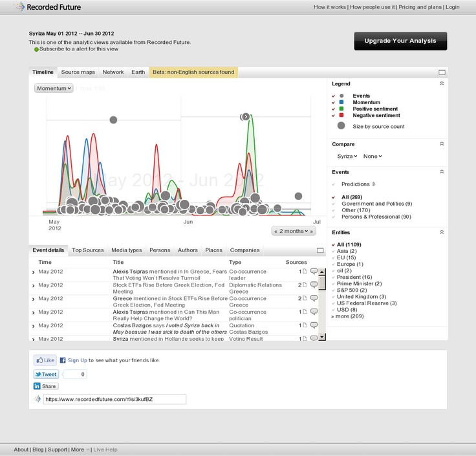Click isolated event marker near July
This screenshot has height=456, width=476.
(298, 196)
